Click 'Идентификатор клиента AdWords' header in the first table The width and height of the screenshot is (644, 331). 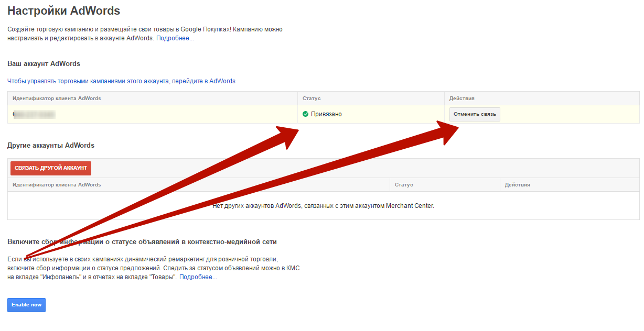pyautogui.click(x=57, y=98)
